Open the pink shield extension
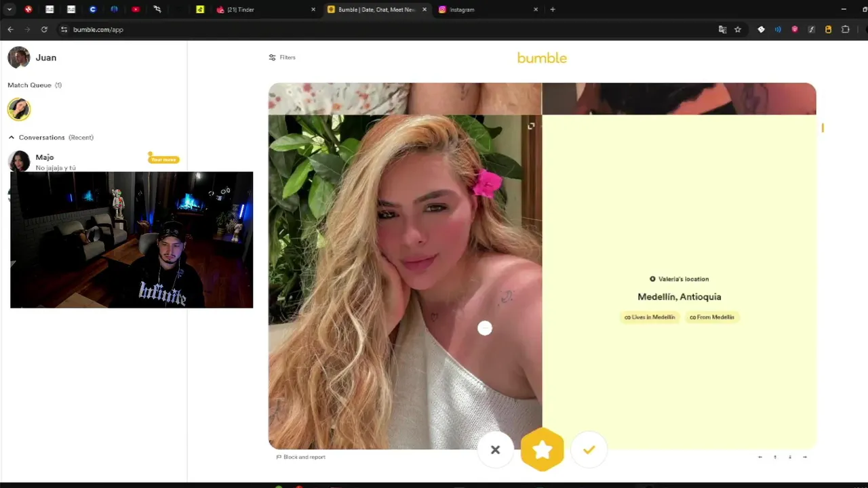This screenshot has height=488, width=868. click(x=795, y=29)
